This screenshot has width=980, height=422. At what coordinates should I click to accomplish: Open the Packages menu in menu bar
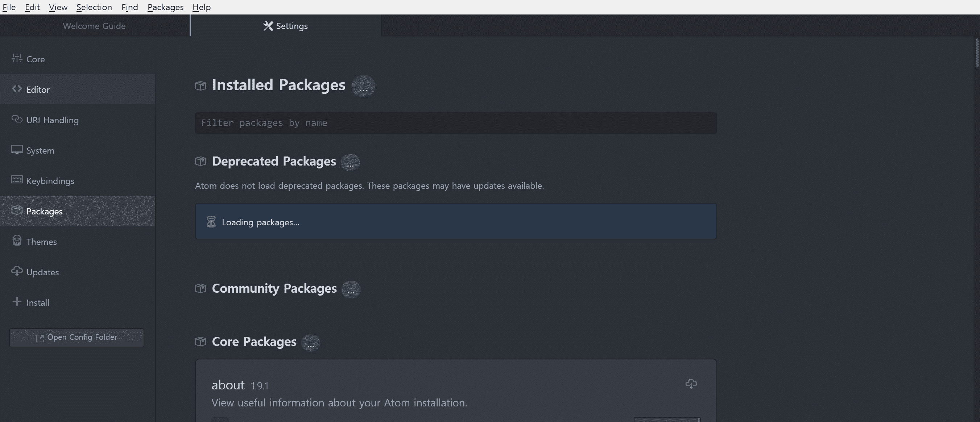pyautogui.click(x=165, y=7)
